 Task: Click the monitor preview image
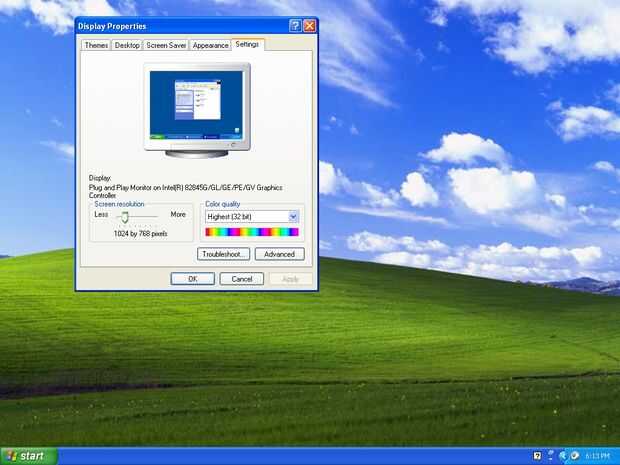(x=197, y=111)
